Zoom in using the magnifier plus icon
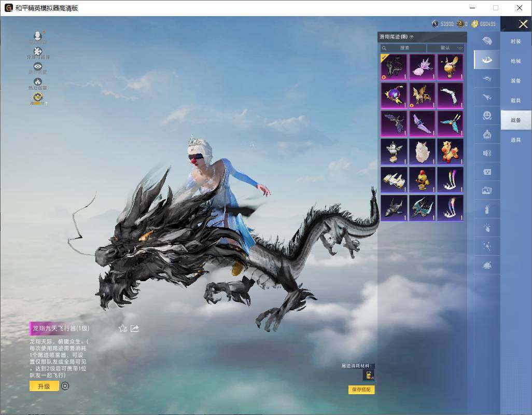 (x=65, y=386)
